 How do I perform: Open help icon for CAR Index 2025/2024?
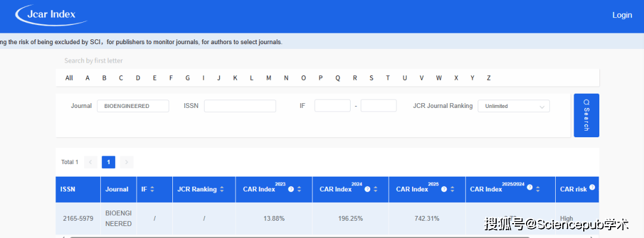[x=530, y=187]
